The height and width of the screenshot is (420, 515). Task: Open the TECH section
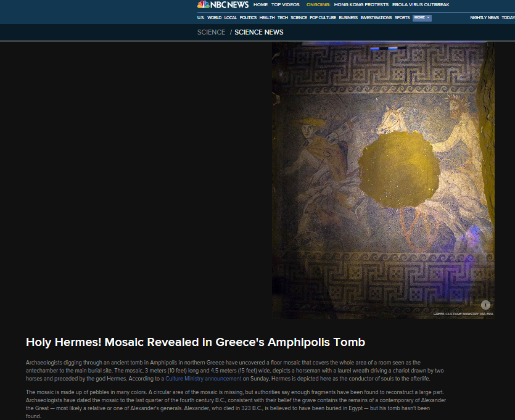point(283,18)
